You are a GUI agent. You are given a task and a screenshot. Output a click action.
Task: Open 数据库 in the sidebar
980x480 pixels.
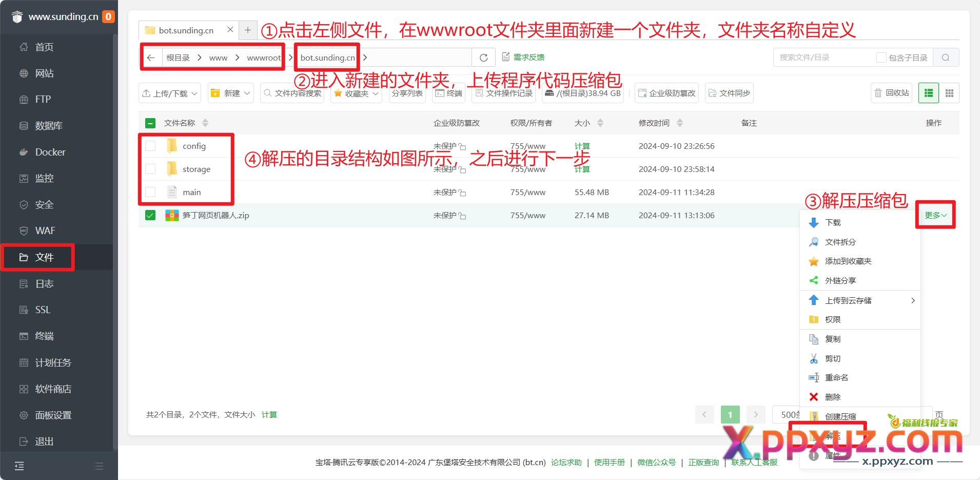(48, 126)
